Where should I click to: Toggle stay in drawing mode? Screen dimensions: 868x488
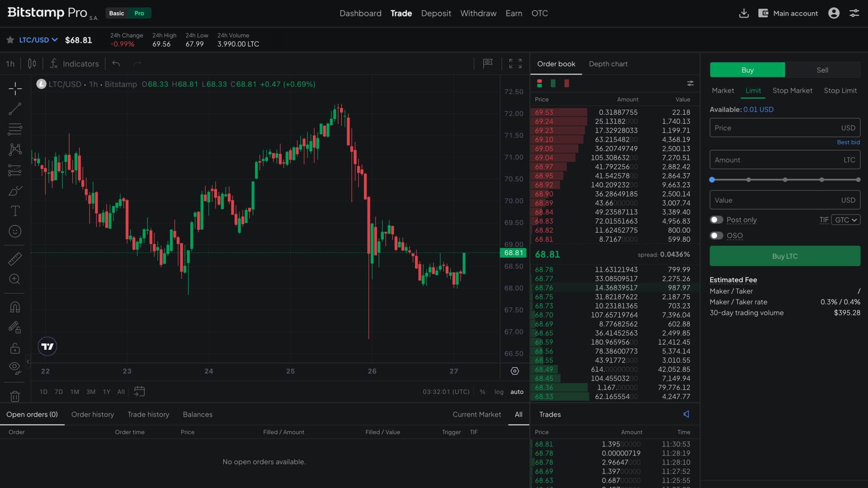(x=15, y=328)
